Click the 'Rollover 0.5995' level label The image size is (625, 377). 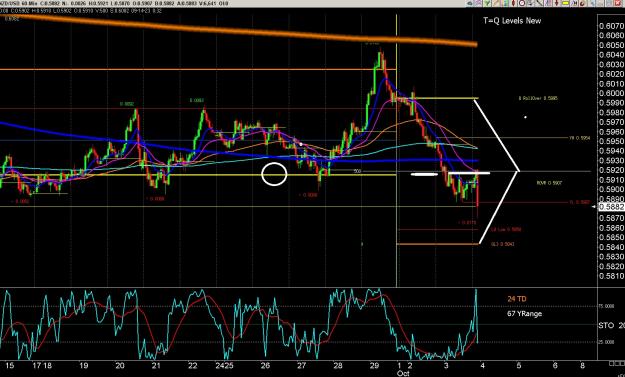(538, 98)
